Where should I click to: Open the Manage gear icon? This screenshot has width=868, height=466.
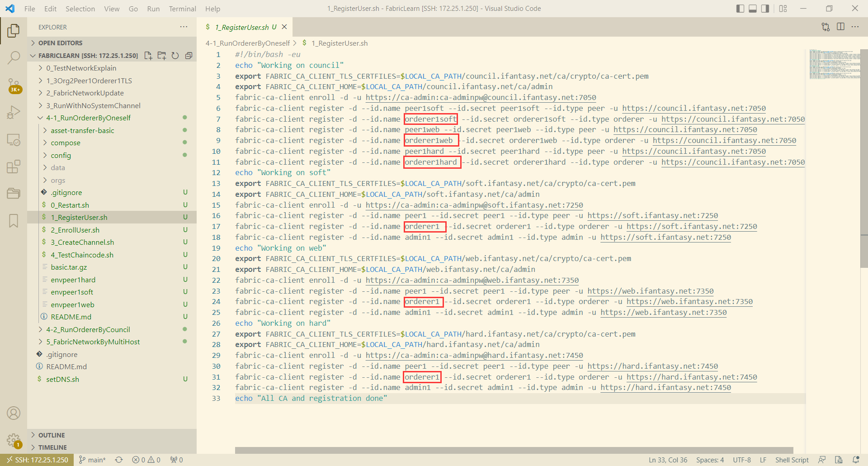tap(14, 440)
